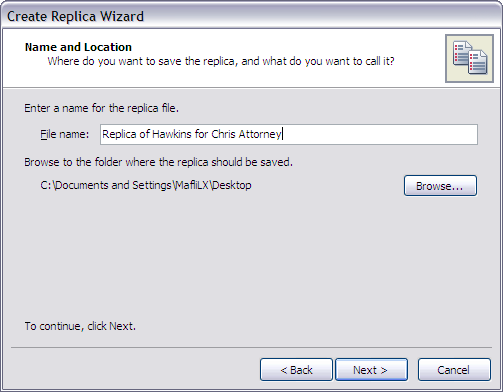
Task: Click the 'Browse to the folder' instruction text
Action: (158, 162)
